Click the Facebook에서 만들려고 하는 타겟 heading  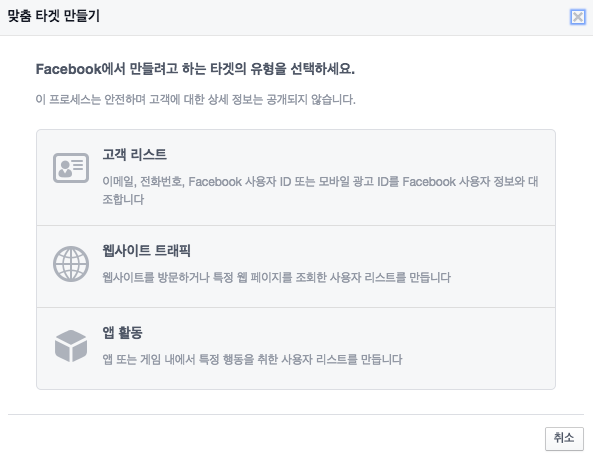pos(195,69)
